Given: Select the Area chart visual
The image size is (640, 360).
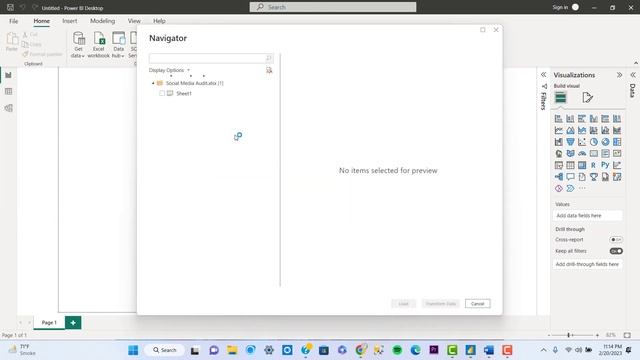Looking at the screenshot, I should tap(570, 130).
